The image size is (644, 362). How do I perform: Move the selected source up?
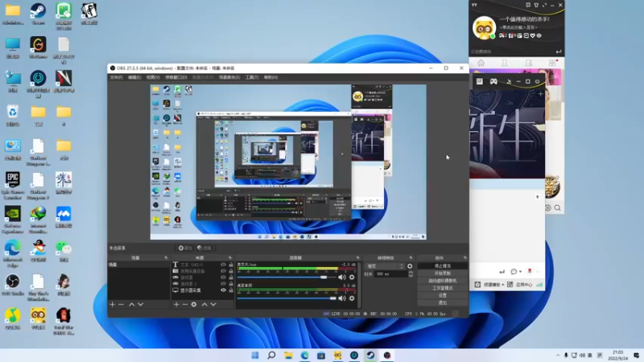click(x=204, y=305)
